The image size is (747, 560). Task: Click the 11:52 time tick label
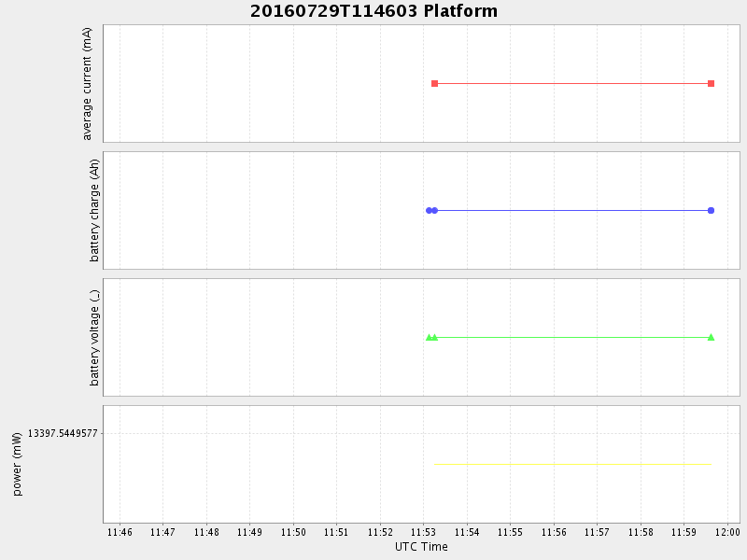click(380, 532)
